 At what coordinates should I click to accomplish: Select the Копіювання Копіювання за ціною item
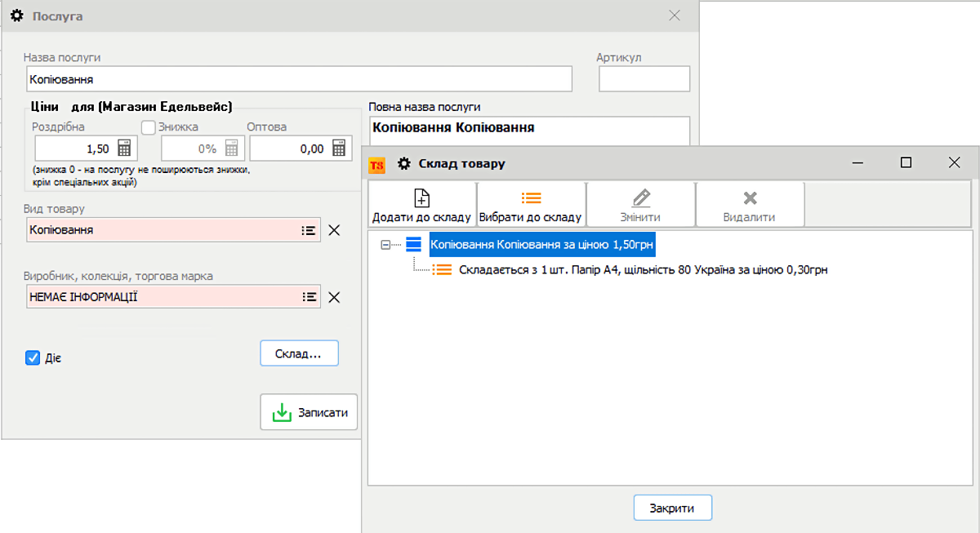click(x=542, y=244)
